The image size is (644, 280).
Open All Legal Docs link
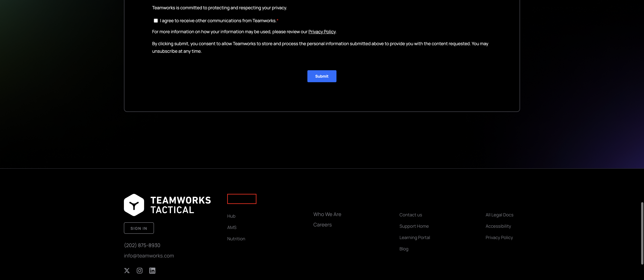[499, 215]
